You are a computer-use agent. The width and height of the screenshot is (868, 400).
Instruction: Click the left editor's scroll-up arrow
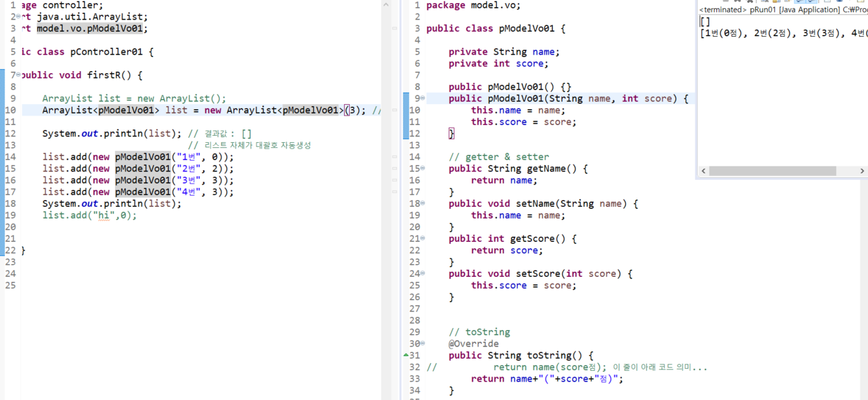(386, 5)
